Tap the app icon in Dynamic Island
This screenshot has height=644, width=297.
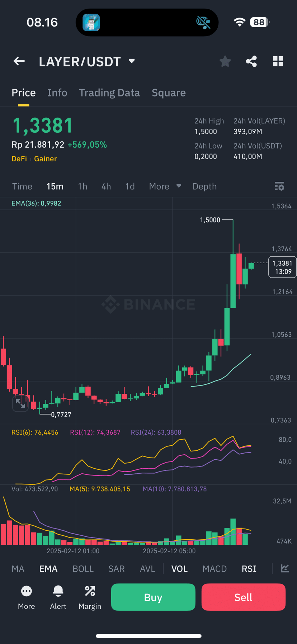click(91, 22)
